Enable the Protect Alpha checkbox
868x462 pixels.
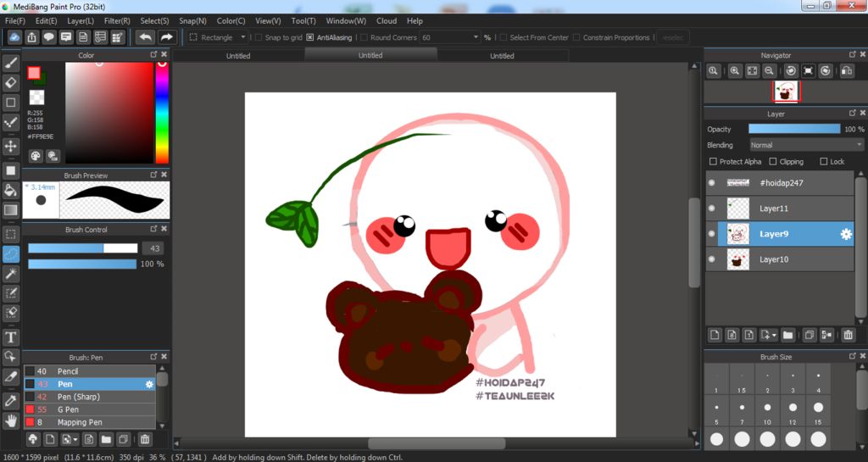(712, 161)
